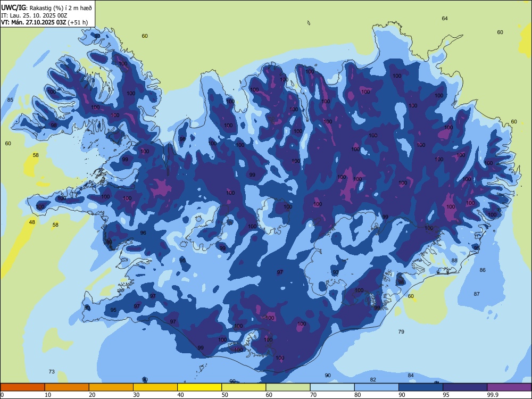Click the '86' value east of Iceland
The width and height of the screenshot is (532, 399).
click(x=483, y=270)
